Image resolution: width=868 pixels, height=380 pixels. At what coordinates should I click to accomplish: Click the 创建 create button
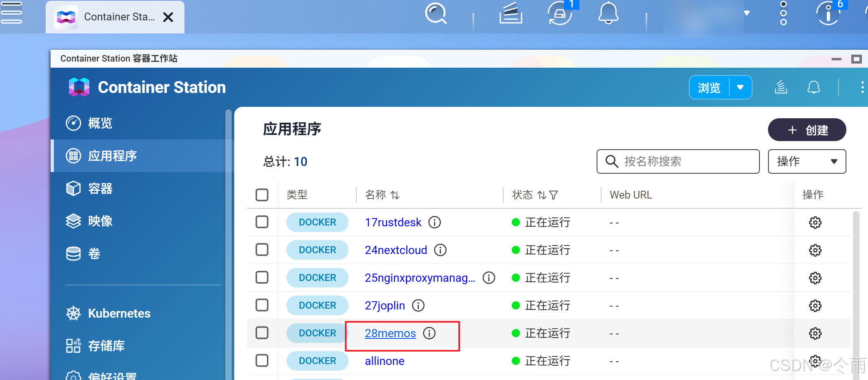click(x=807, y=130)
